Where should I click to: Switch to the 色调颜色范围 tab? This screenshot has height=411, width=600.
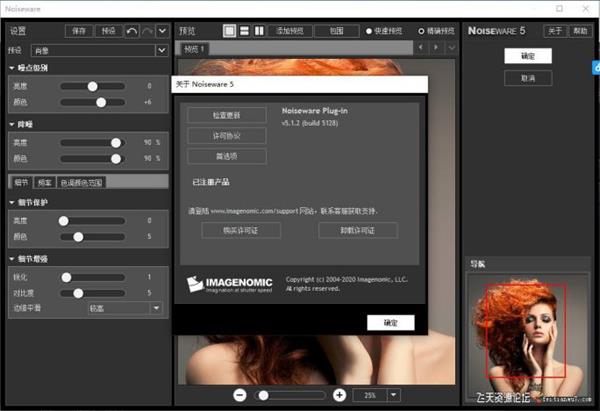(82, 183)
